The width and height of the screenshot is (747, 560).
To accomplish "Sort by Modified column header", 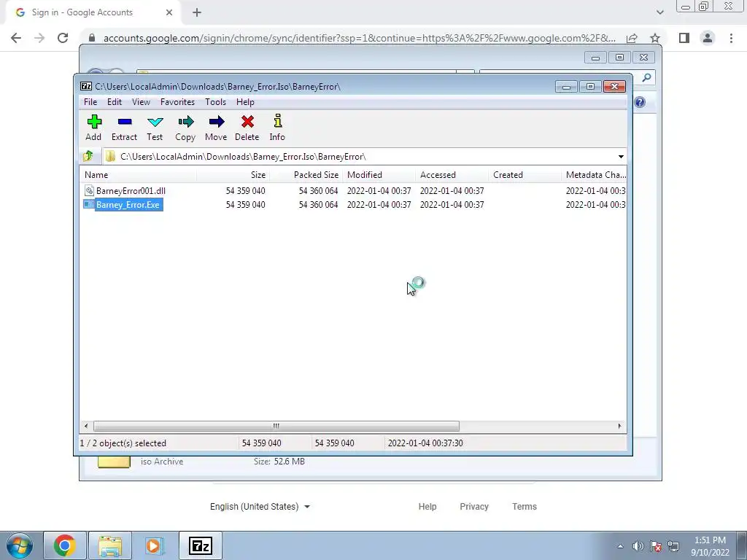I will pos(379,175).
